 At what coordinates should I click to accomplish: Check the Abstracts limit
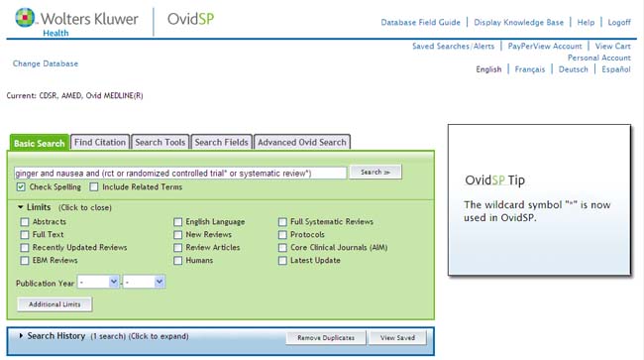[25, 222]
